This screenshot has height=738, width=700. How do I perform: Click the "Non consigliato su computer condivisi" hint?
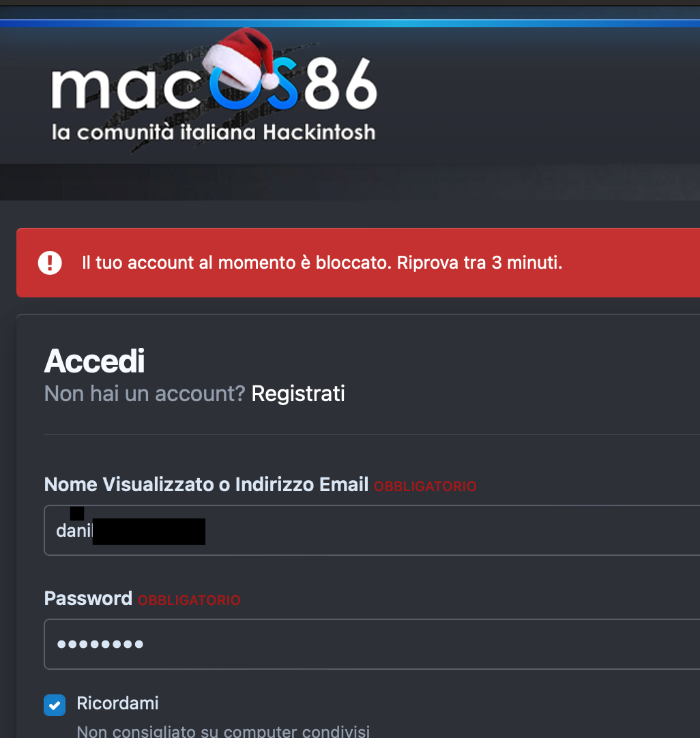[223, 732]
